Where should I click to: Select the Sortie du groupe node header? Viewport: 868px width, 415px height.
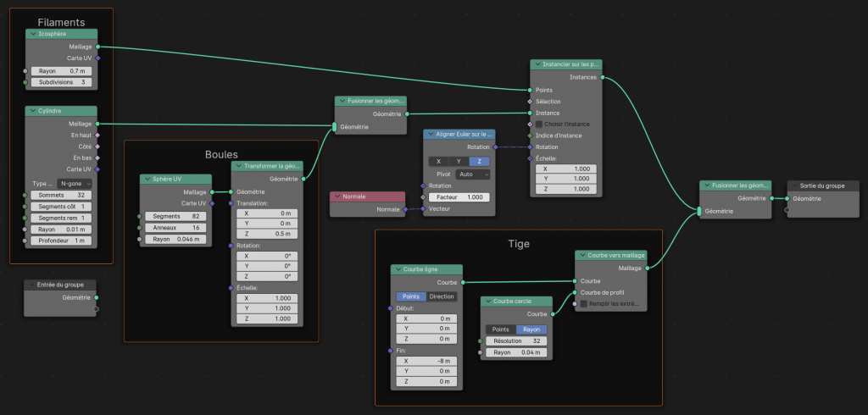point(822,185)
